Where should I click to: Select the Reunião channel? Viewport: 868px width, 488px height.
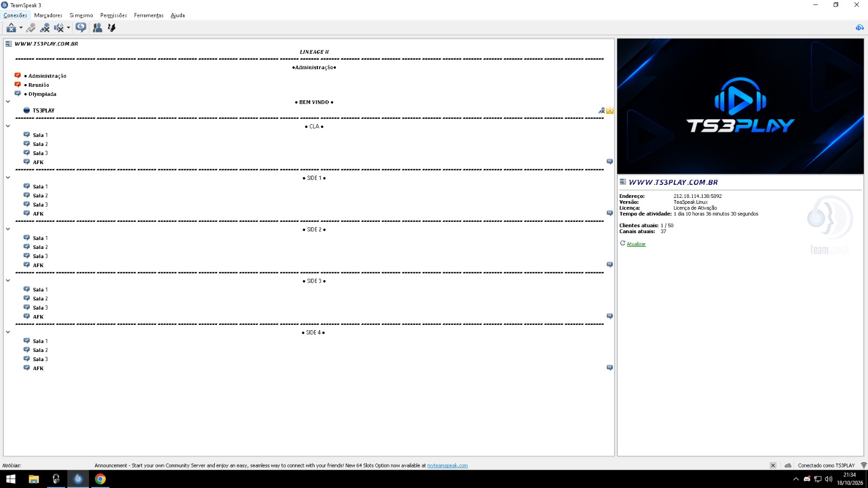pyautogui.click(x=36, y=85)
